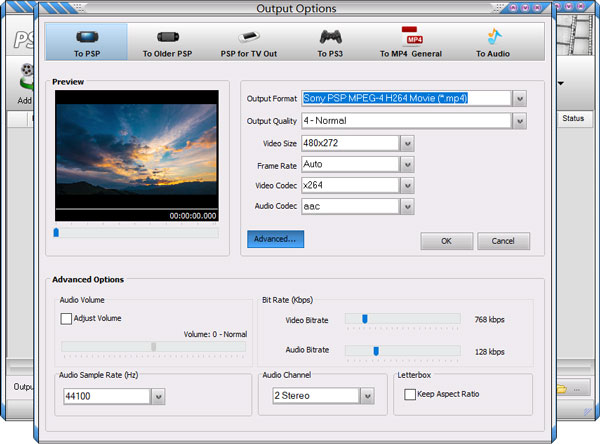This screenshot has width=600, height=444.
Task: Open the Audio Channel dropdown
Action: (367, 397)
